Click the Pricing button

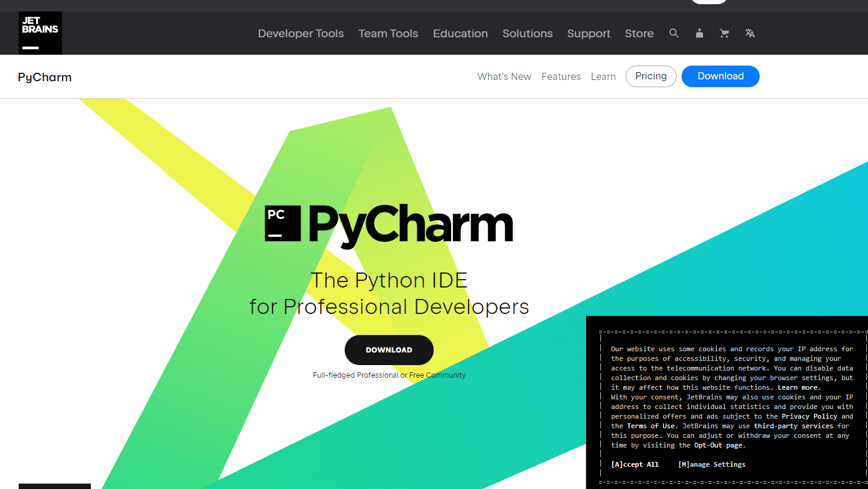click(651, 76)
